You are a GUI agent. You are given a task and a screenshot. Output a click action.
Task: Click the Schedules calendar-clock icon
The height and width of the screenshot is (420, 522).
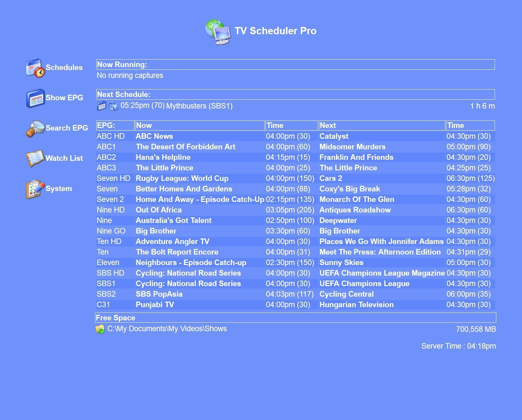(x=35, y=68)
